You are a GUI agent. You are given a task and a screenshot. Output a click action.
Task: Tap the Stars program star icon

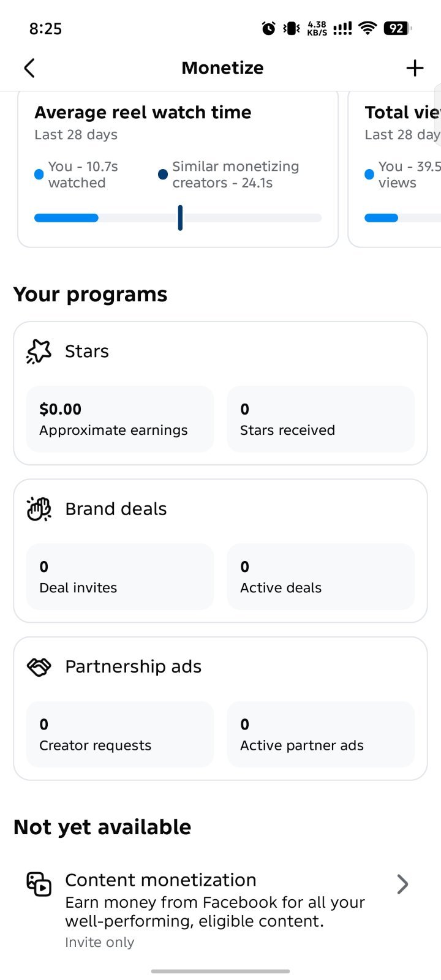tap(39, 352)
